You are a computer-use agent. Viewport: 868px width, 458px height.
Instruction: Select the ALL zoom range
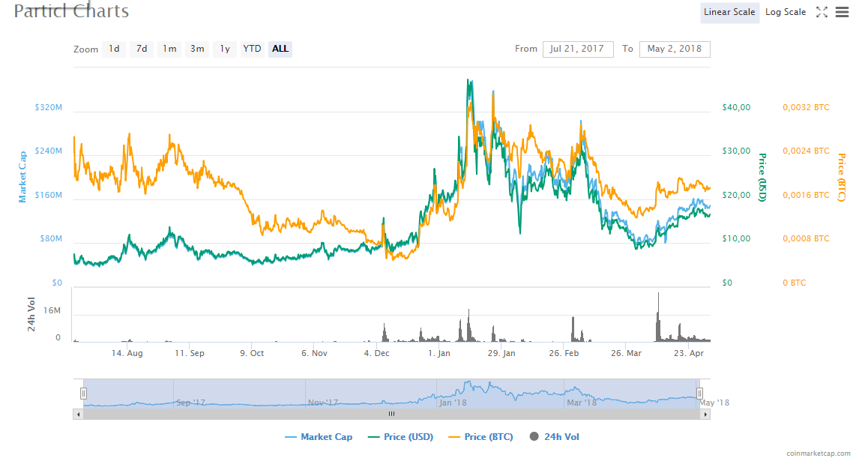coord(280,49)
